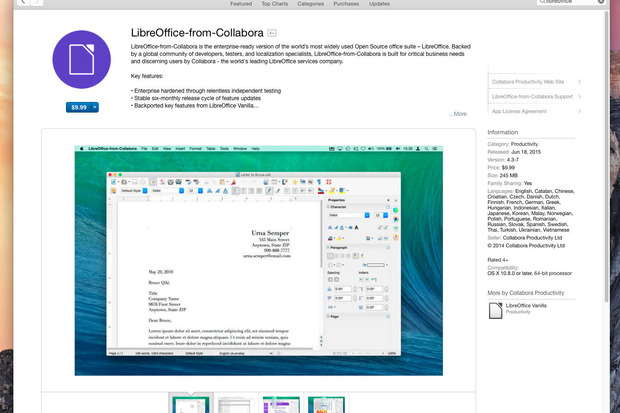Select the fourth screenshot thumbnail

(x=326, y=404)
